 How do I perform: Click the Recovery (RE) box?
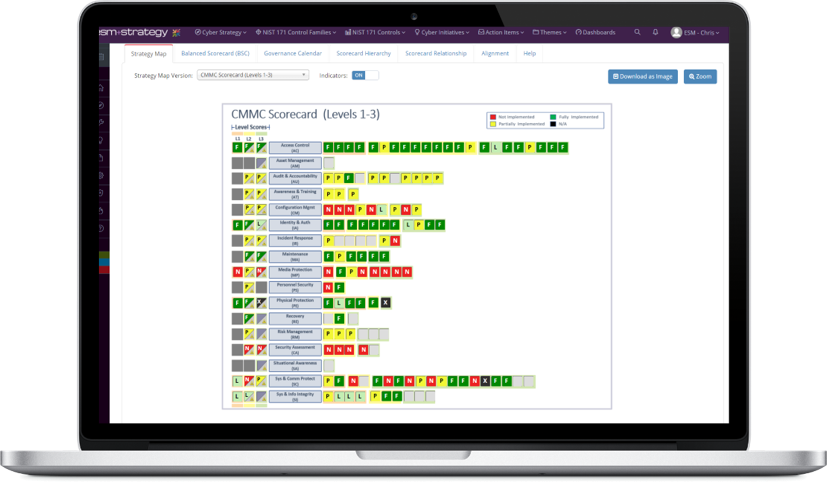295,319
